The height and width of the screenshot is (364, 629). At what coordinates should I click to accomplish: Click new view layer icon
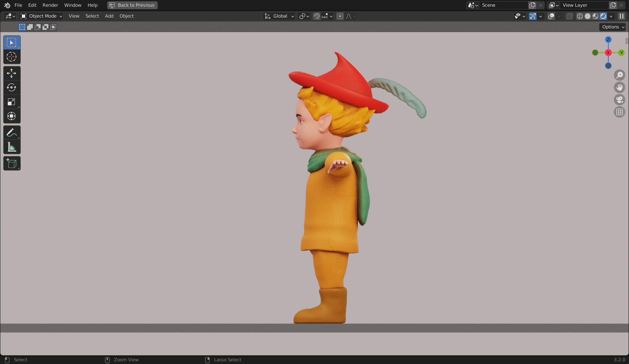pos(613,5)
